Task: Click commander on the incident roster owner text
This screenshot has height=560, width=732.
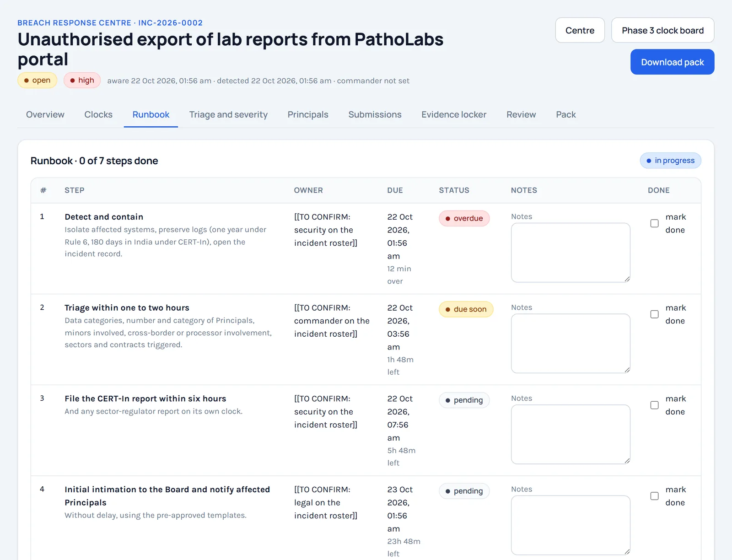Action: tap(332, 321)
